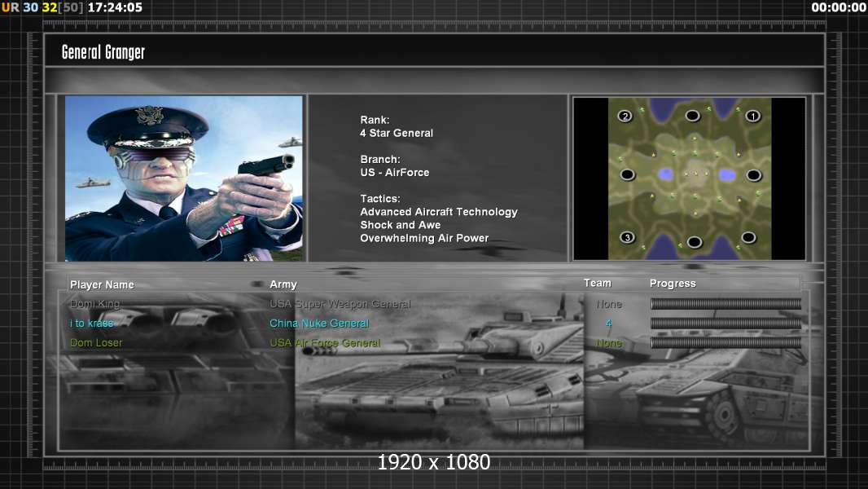
Task: Select start position 3 on the minimap
Action: click(627, 238)
